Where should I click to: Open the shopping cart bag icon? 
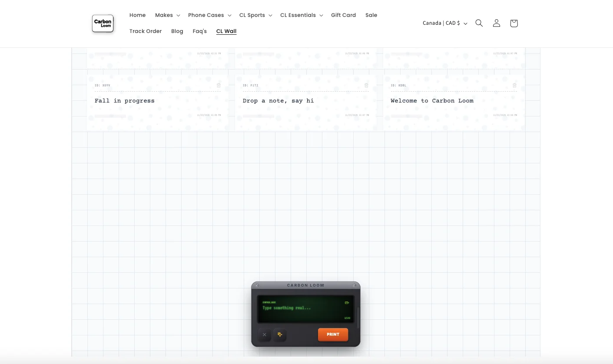[514, 23]
